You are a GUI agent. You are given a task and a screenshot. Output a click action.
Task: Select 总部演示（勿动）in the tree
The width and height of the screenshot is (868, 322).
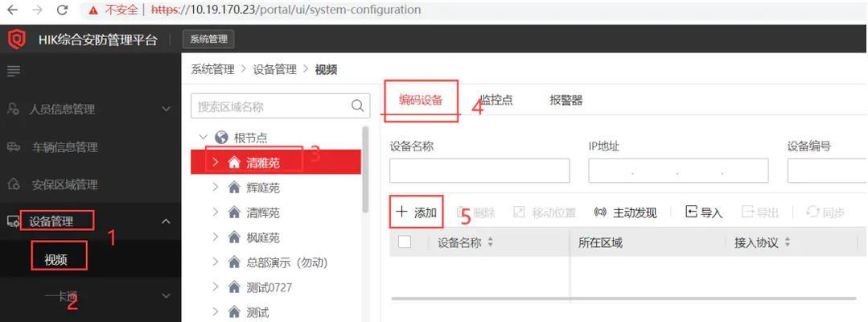(287, 262)
